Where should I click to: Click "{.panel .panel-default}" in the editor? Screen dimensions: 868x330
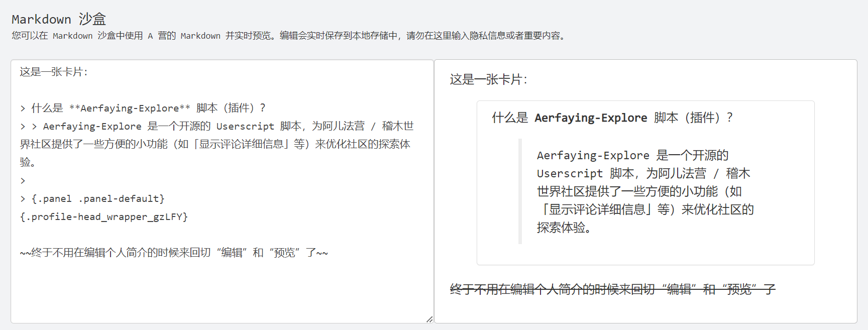(98, 198)
